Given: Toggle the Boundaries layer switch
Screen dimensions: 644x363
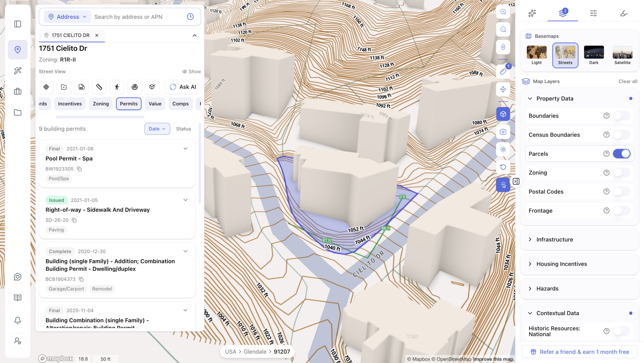Looking at the screenshot, I should coord(621,116).
